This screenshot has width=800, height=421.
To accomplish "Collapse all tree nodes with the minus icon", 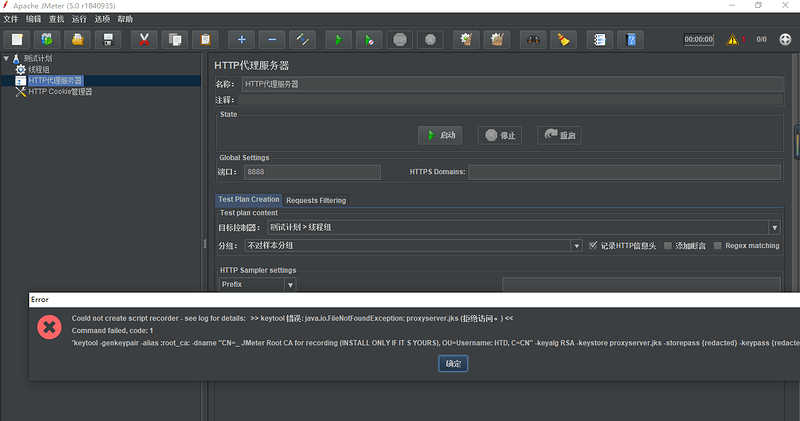I will click(x=272, y=39).
